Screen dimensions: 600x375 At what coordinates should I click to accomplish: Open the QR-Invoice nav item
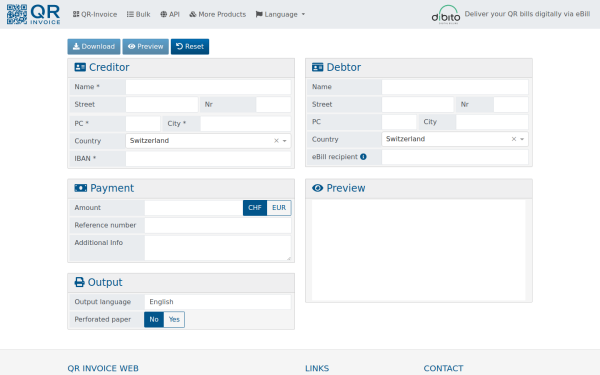tap(95, 15)
